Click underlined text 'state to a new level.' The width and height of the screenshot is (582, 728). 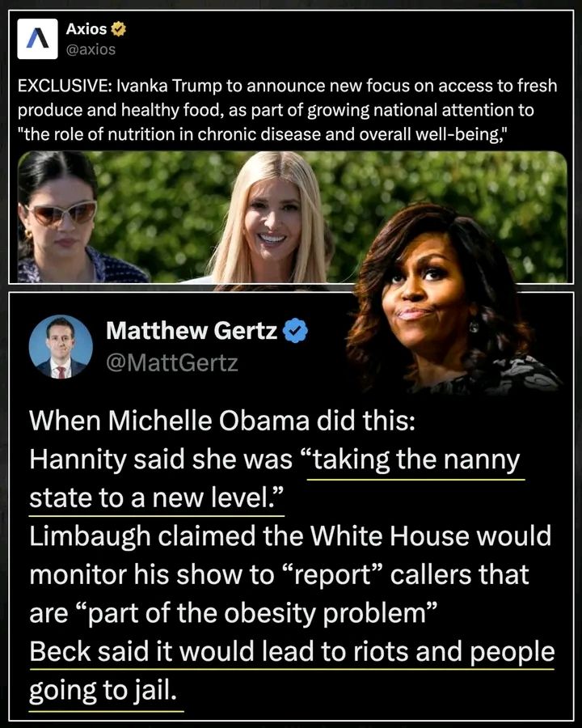(156, 498)
